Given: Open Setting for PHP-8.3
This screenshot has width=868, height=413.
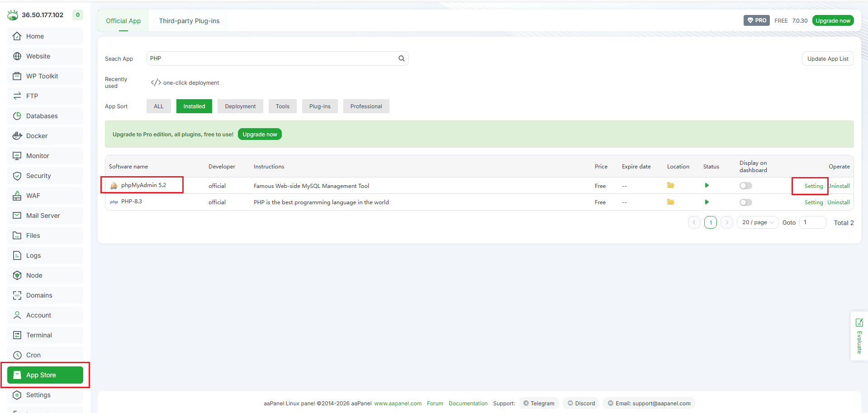Looking at the screenshot, I should click(x=813, y=202).
